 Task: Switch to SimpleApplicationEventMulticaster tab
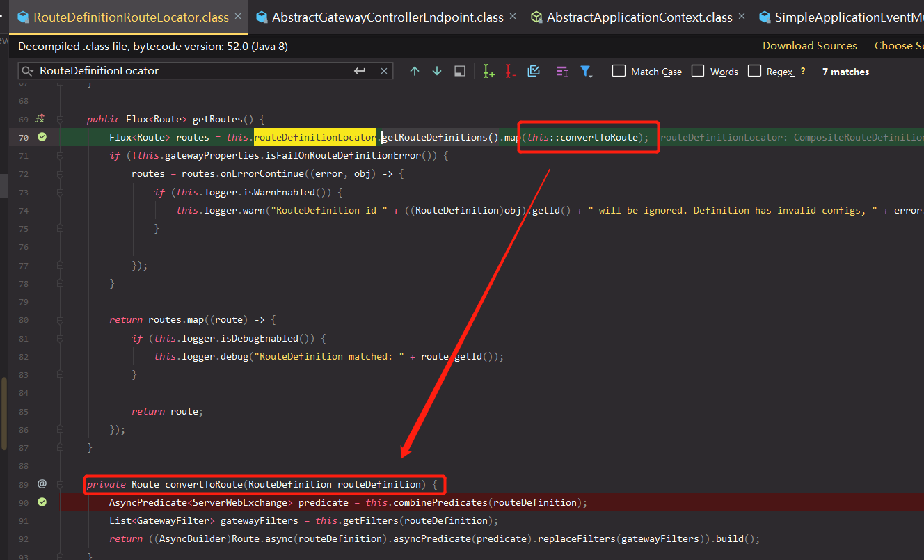pyautogui.click(x=839, y=17)
